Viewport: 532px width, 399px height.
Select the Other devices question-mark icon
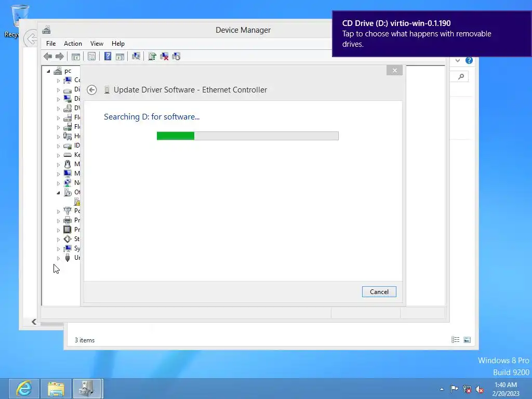68,192
